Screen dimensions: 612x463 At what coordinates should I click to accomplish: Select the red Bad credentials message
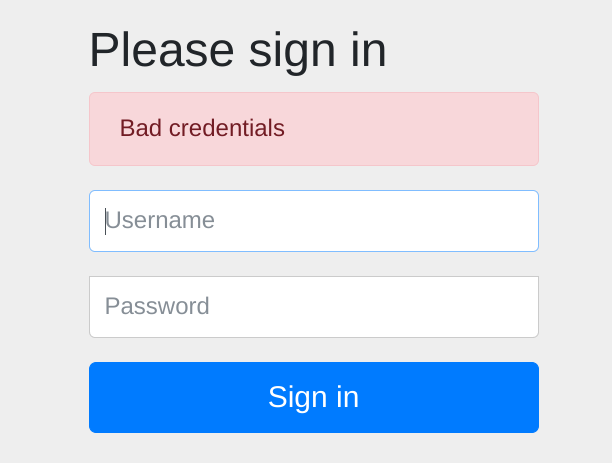tap(202, 129)
